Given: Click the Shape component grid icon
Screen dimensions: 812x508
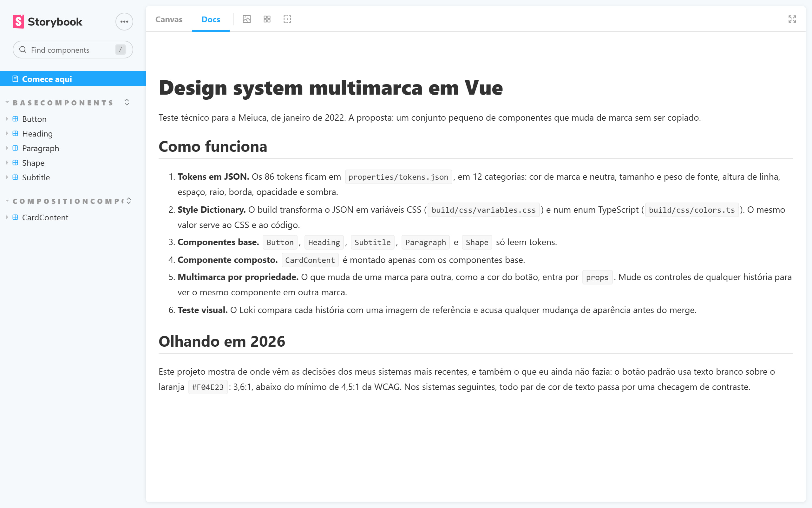Looking at the screenshot, I should pyautogui.click(x=16, y=163).
